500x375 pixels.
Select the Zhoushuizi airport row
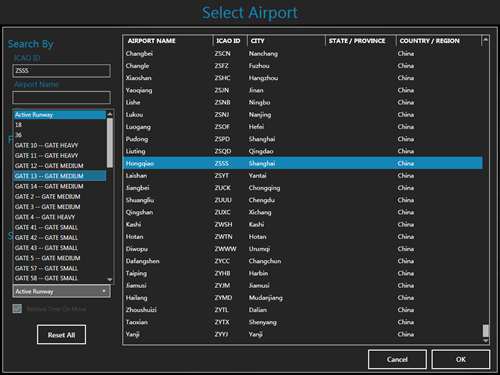tap(303, 310)
